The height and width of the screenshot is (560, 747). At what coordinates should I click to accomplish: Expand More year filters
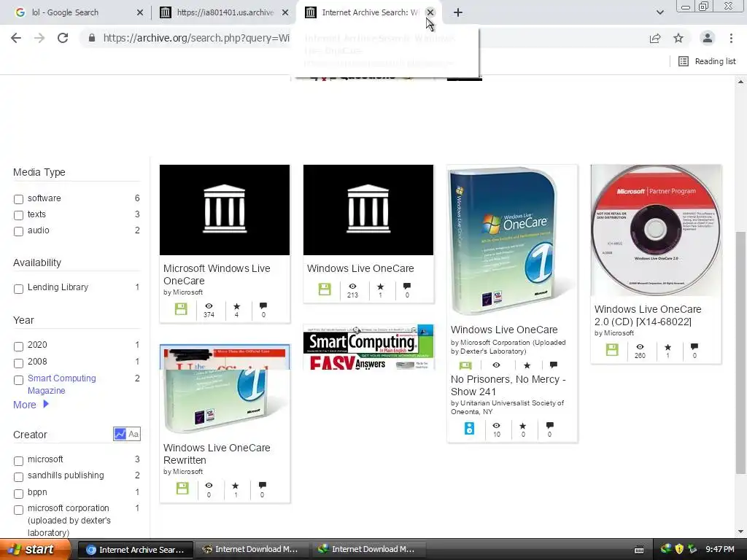pos(31,405)
